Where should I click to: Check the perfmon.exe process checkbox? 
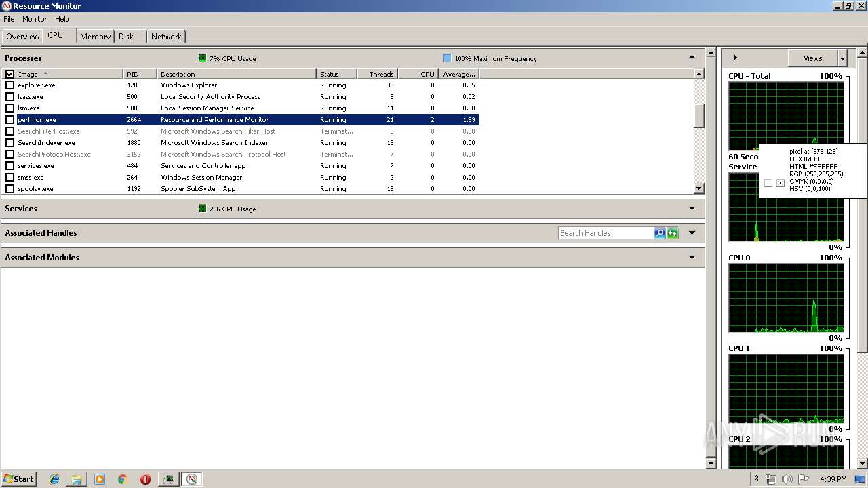pyautogui.click(x=9, y=120)
